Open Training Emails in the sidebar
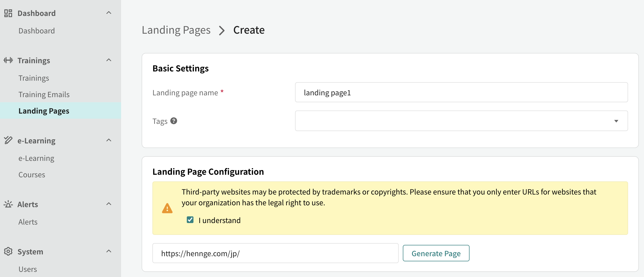 pyautogui.click(x=44, y=95)
